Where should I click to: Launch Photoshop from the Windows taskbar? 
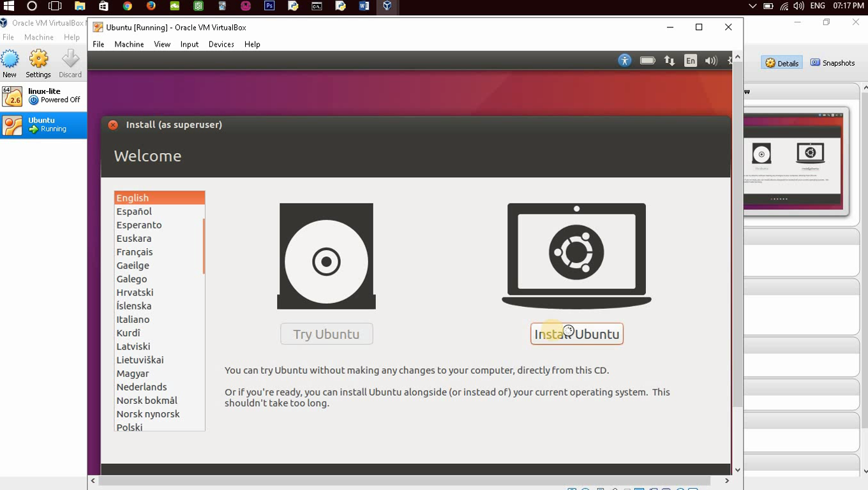click(269, 6)
